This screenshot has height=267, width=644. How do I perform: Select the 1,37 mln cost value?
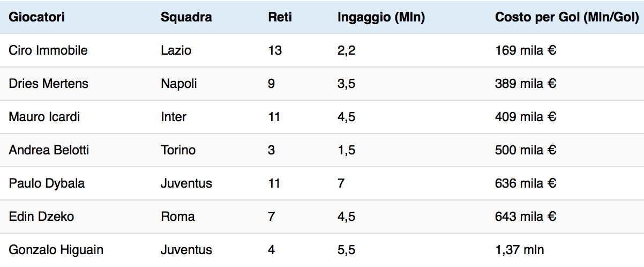pyautogui.click(x=520, y=250)
